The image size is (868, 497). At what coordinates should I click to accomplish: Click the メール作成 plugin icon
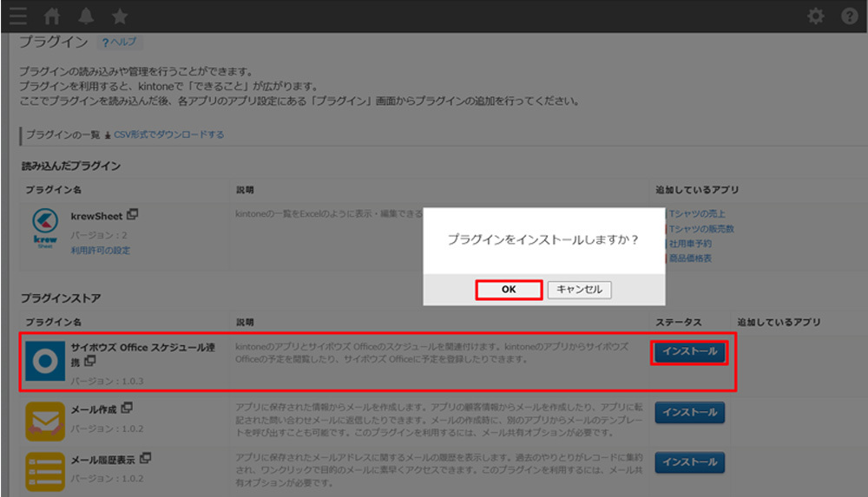coord(45,422)
